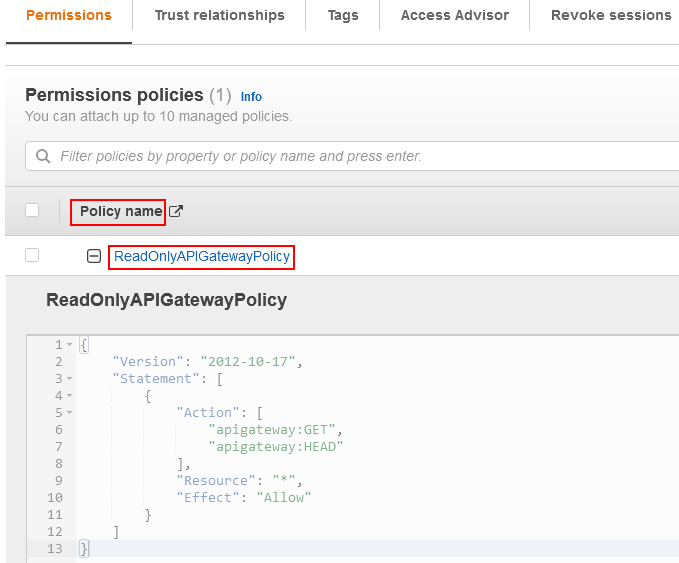The width and height of the screenshot is (679, 563).
Task: Go to the Access Advisor tab
Action: click(x=454, y=16)
